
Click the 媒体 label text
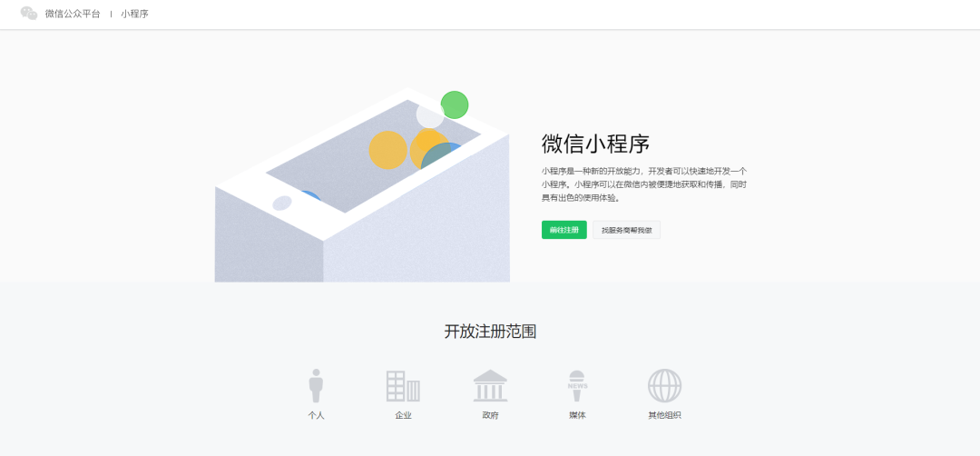(577, 415)
